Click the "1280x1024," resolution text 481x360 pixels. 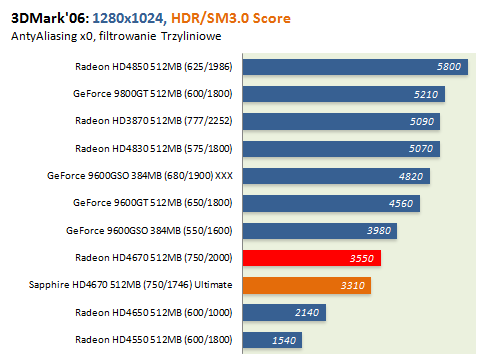click(130, 18)
